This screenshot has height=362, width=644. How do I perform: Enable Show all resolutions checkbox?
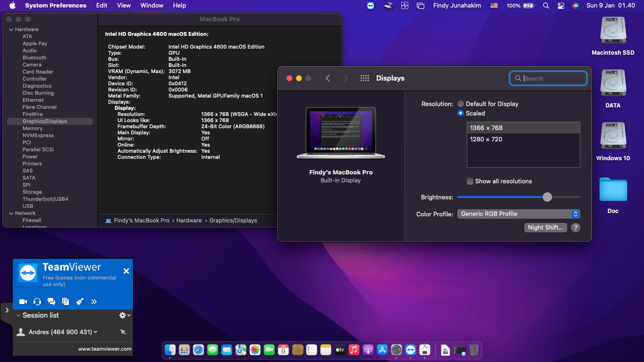point(470,181)
